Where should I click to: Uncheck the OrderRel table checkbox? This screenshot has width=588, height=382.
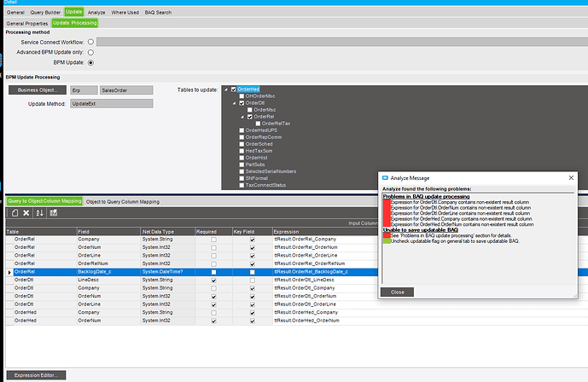[250, 117]
